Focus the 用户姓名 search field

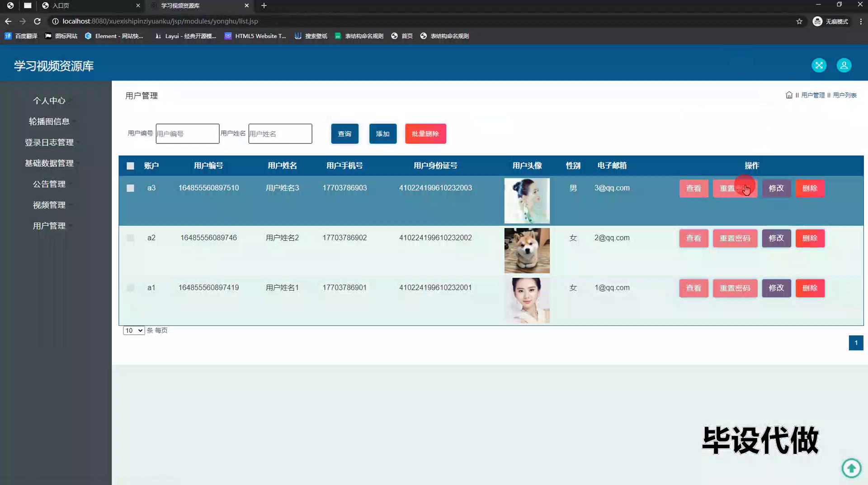280,133
